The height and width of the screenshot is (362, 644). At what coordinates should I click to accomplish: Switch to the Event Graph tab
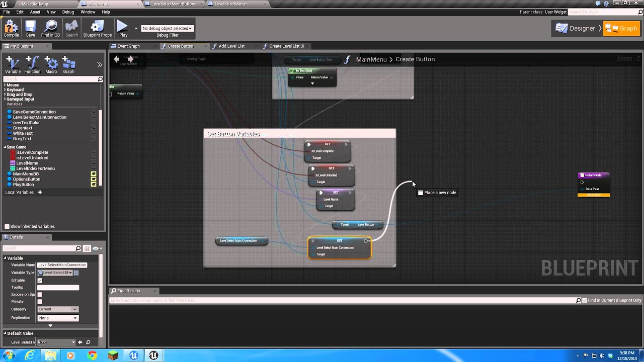(128, 46)
